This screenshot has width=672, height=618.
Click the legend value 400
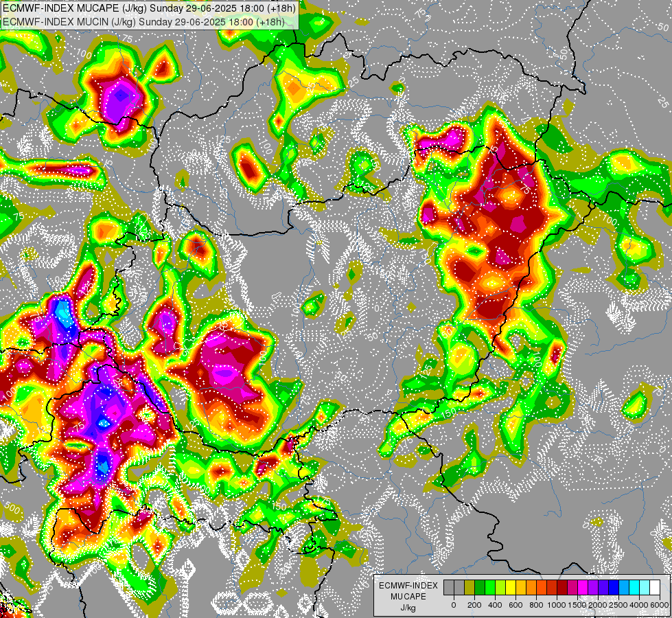coord(495,605)
